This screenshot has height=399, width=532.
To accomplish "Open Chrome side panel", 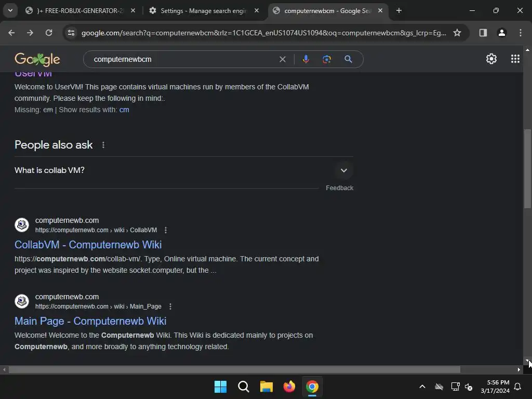I will 483,33.
